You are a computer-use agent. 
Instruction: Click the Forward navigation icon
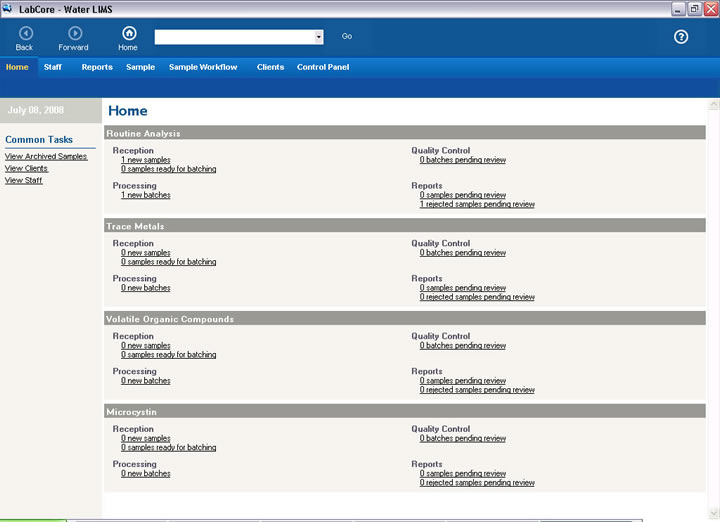pos(75,33)
